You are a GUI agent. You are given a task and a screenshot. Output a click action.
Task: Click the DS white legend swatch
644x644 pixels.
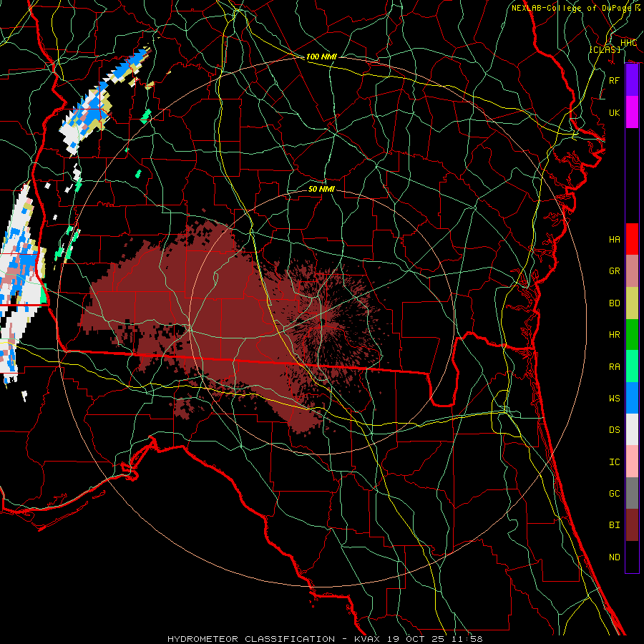pyautogui.click(x=632, y=429)
